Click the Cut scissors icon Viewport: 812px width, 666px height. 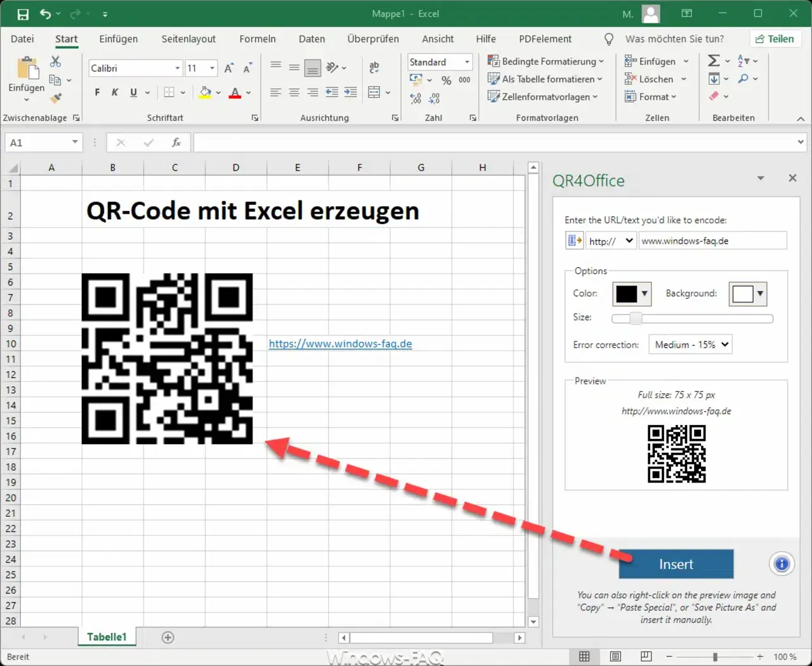click(56, 62)
